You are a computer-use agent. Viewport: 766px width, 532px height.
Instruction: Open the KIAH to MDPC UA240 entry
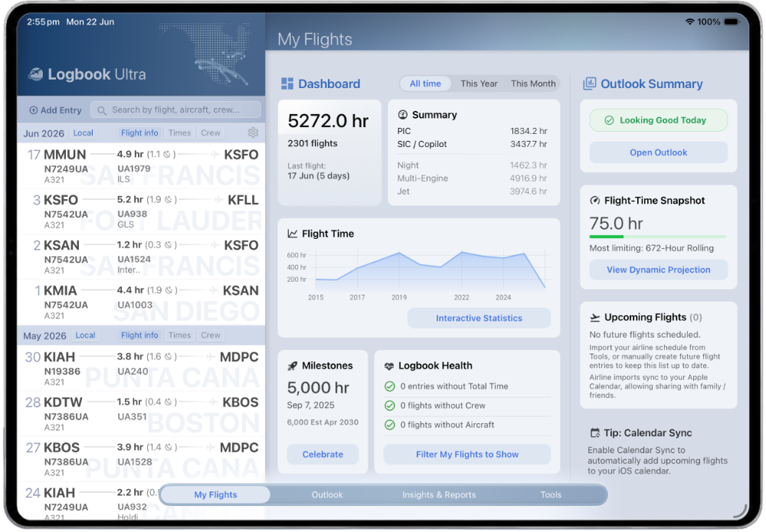point(142,368)
